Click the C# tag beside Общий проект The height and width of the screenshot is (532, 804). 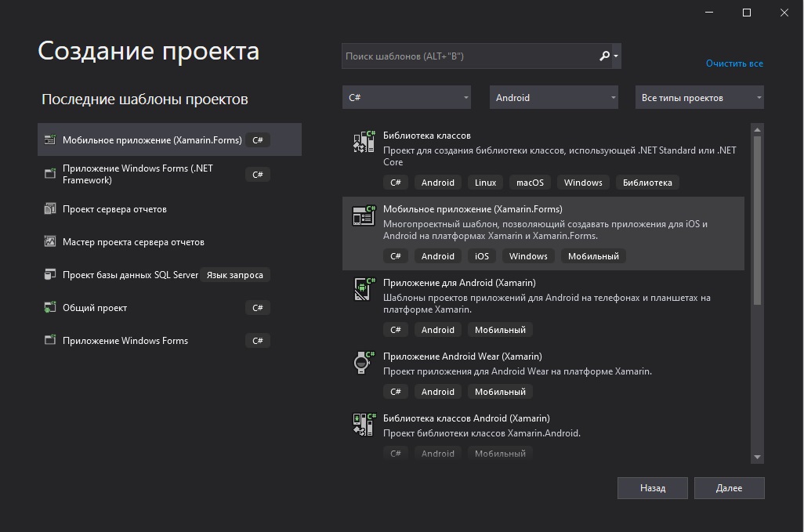tap(257, 307)
